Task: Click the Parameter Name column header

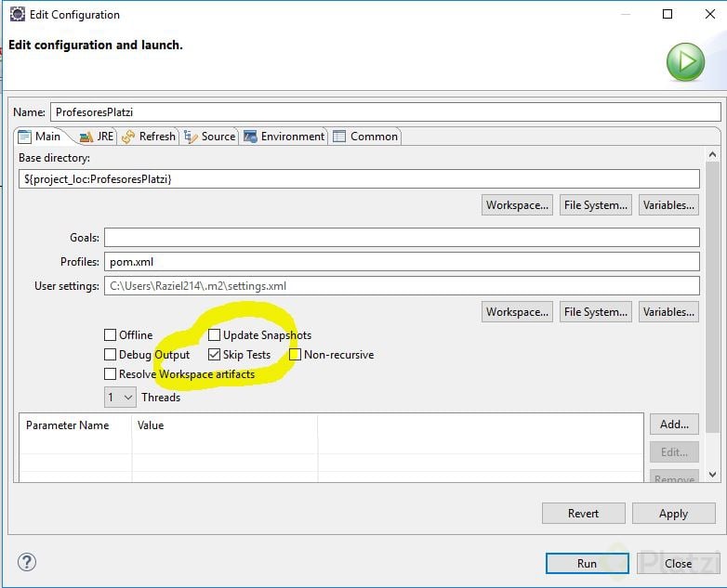Action: pos(75,425)
